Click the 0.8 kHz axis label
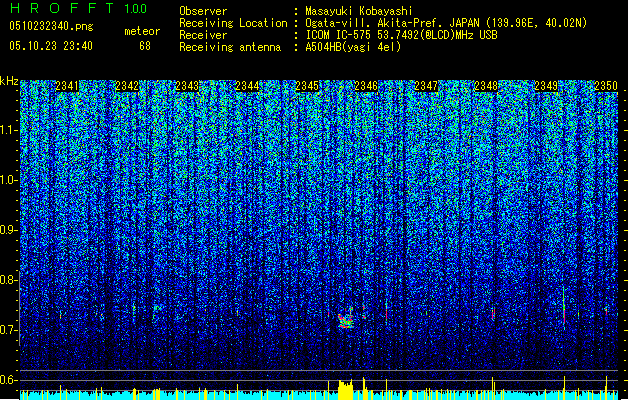The image size is (629, 400). pyautogui.click(x=9, y=280)
